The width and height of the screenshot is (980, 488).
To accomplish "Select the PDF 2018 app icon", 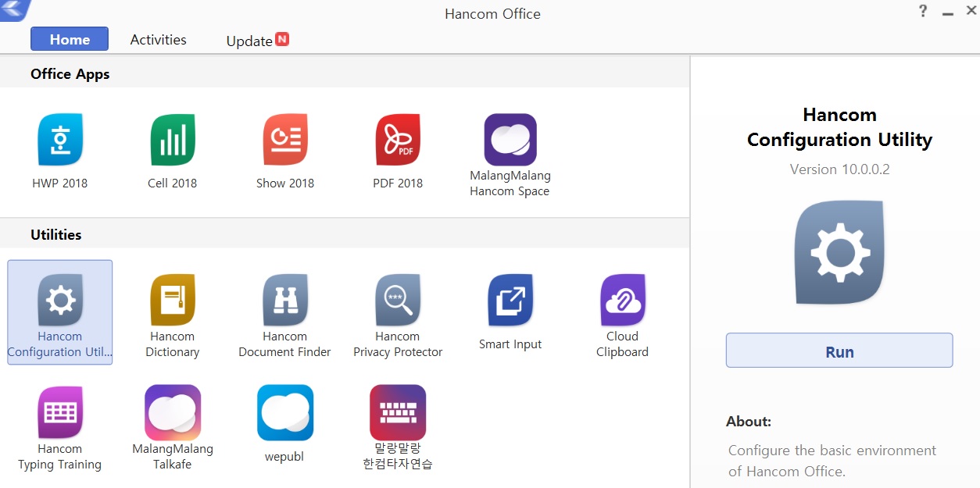I will (398, 141).
